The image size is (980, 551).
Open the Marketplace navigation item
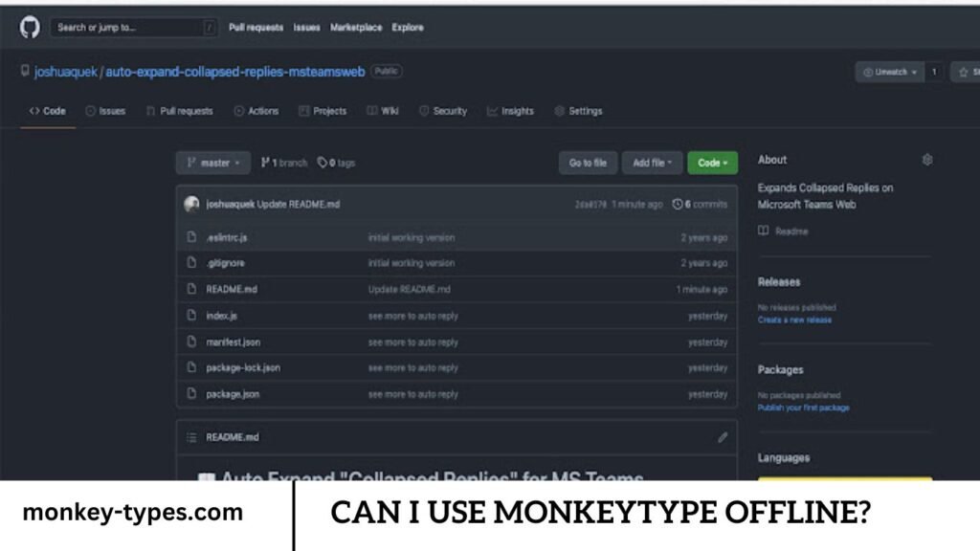(x=355, y=28)
